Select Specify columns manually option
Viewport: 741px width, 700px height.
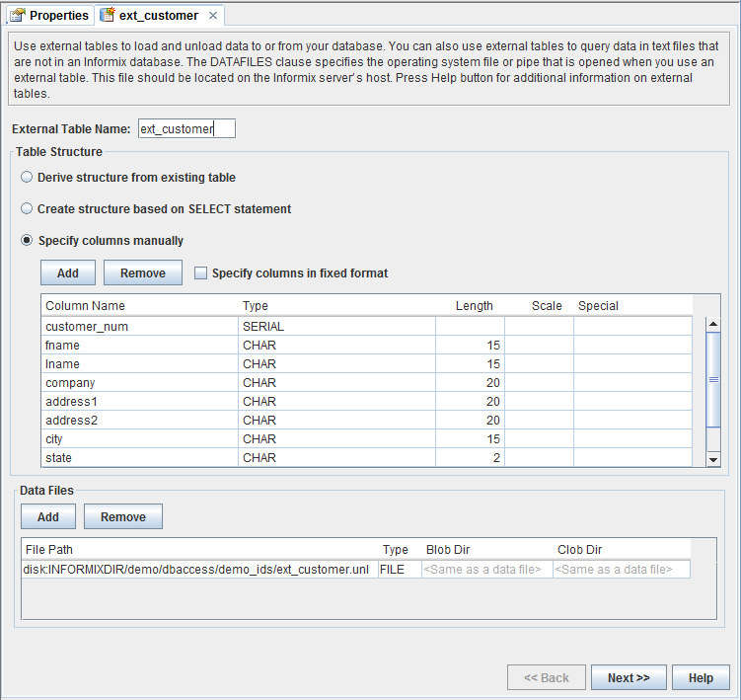pos(29,241)
